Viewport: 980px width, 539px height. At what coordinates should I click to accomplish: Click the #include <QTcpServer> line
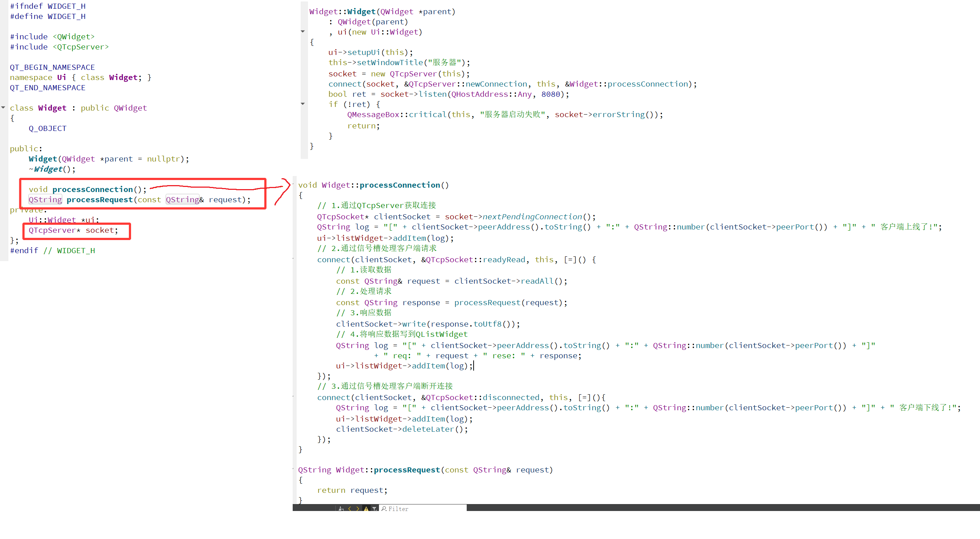[59, 47]
